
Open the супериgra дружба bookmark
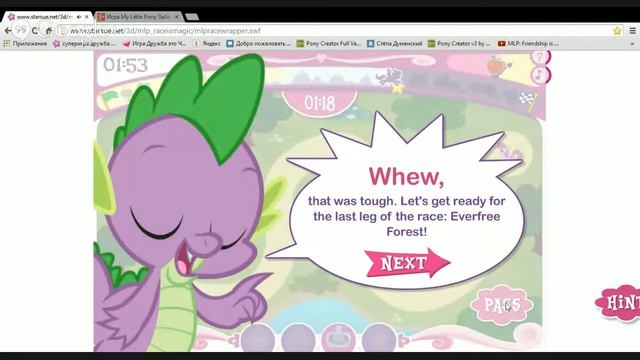85,43
